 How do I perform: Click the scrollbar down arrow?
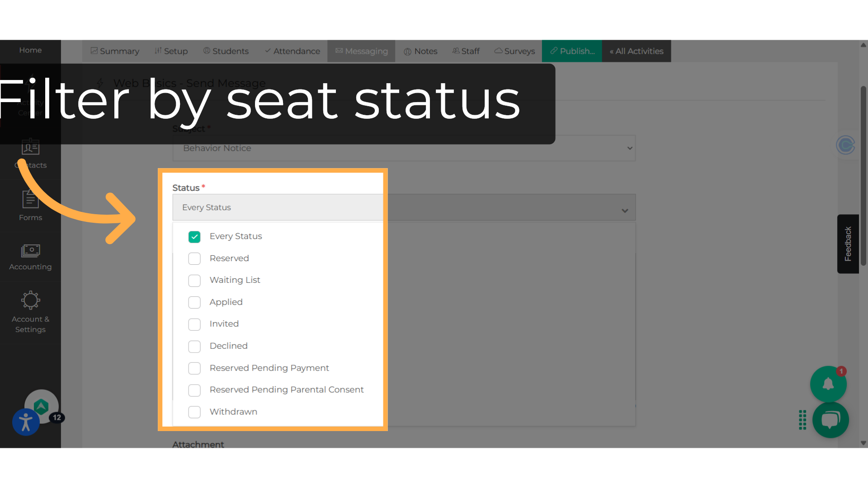(863, 443)
